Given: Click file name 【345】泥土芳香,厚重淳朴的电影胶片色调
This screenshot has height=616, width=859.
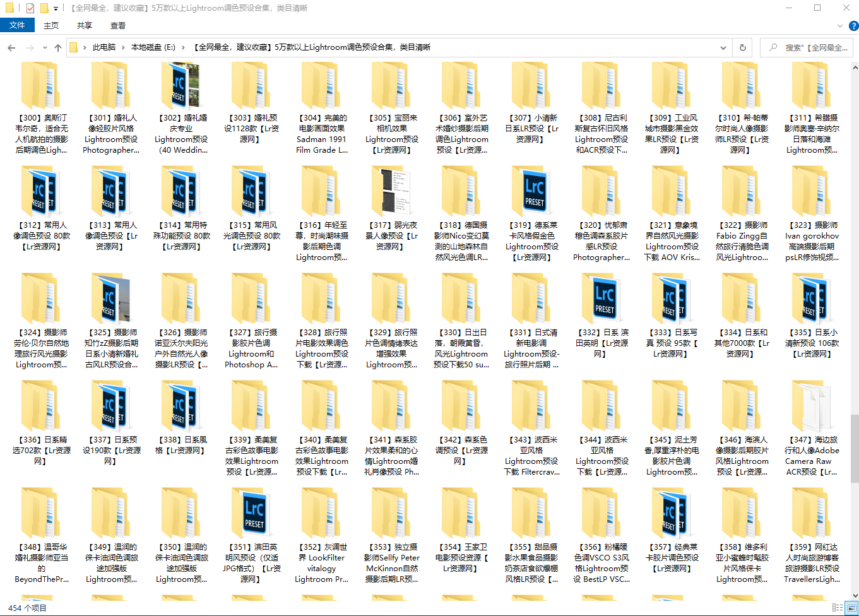Looking at the screenshot, I should point(672,456).
